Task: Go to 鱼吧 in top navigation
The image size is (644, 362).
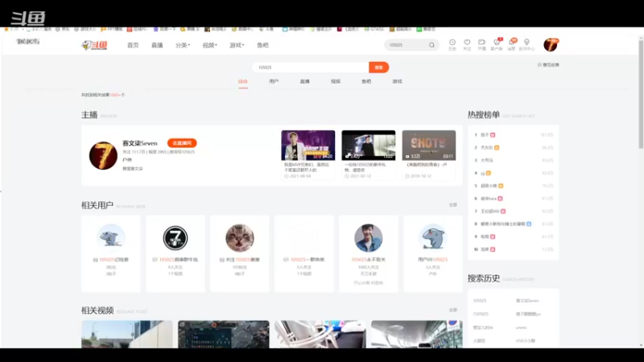Action: 262,45
